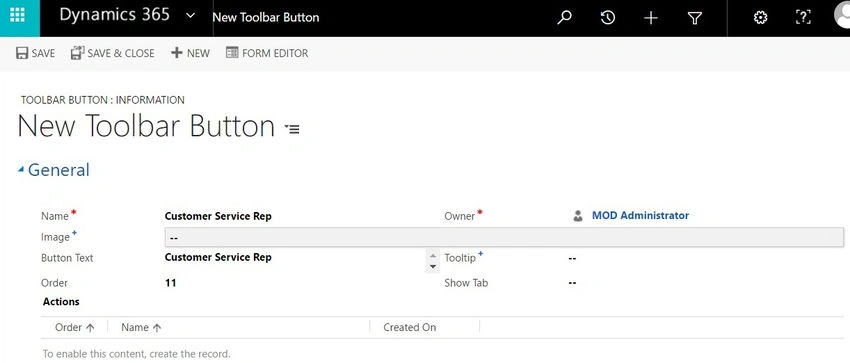Open recently viewed items history icon
Screen dimensions: 850x363
608,18
